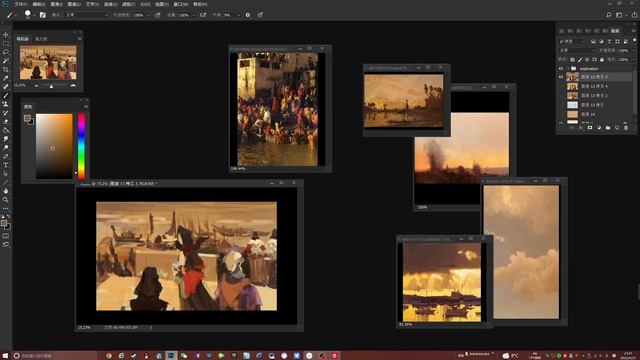Viewport: 640px width, 360px height.
Task: Open the opacity dropdown in the options bar
Action: pos(148,15)
